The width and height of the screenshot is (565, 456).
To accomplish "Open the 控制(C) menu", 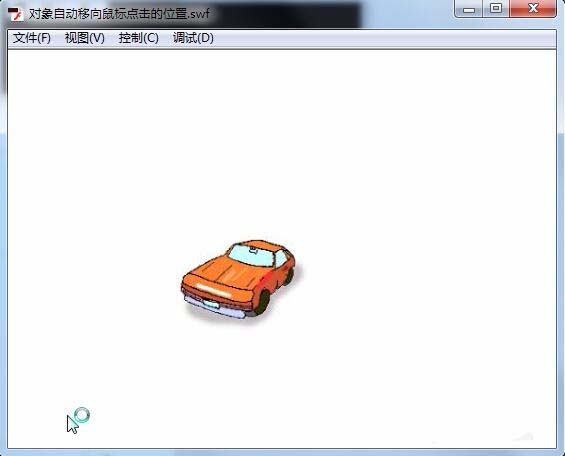I will pyautogui.click(x=139, y=38).
